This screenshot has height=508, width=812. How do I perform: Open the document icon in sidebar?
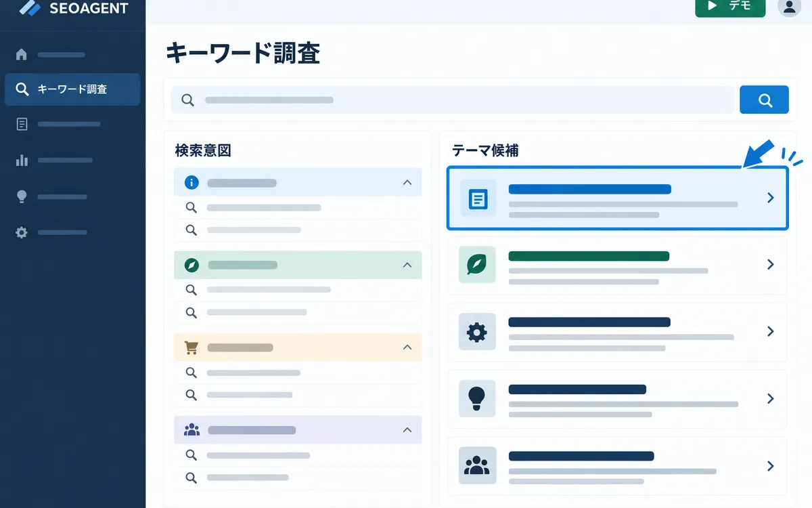(22, 124)
